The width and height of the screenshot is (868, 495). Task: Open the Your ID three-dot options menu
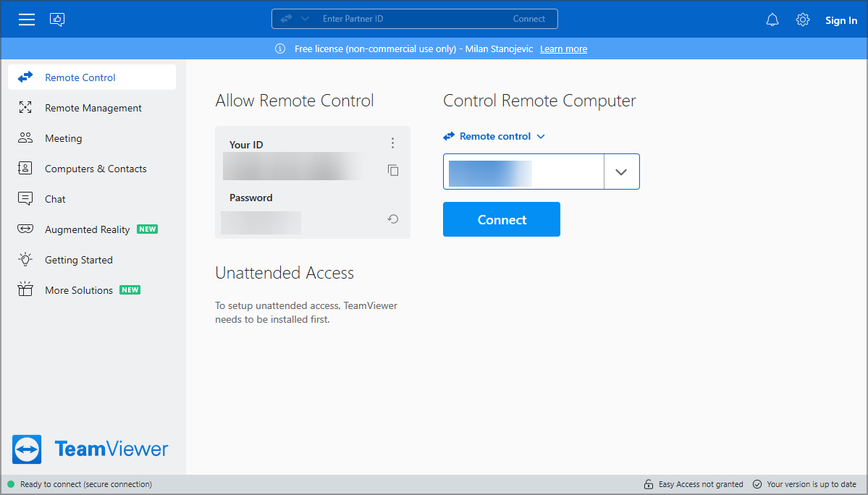point(392,143)
